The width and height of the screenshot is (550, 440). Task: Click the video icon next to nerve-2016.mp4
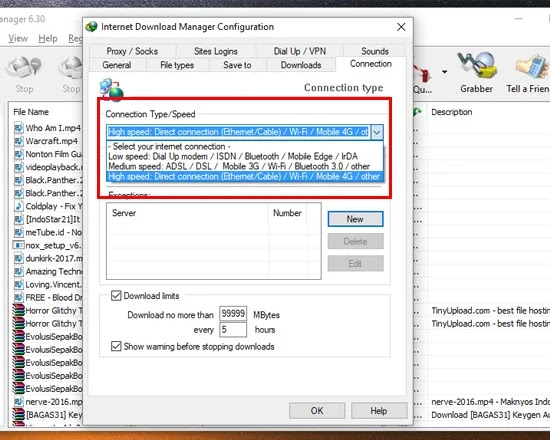click(19, 402)
